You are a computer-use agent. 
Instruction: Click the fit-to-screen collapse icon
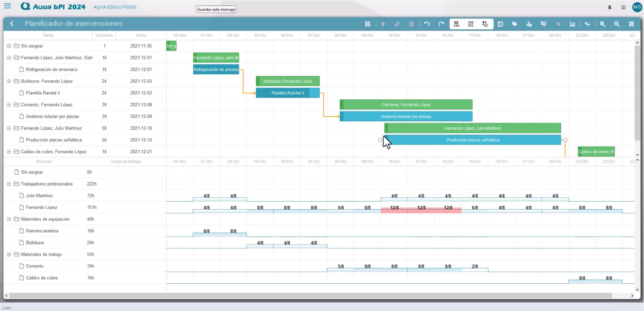(x=631, y=24)
